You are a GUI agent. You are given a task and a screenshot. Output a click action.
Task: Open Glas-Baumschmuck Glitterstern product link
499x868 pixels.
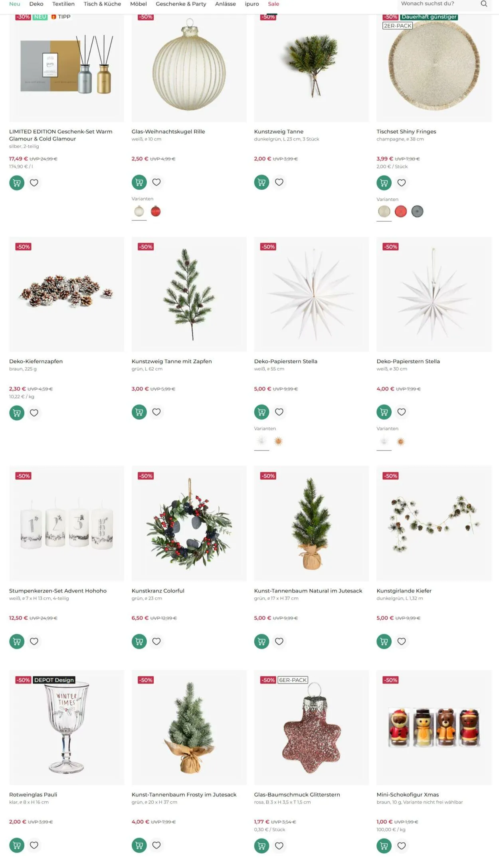297,795
